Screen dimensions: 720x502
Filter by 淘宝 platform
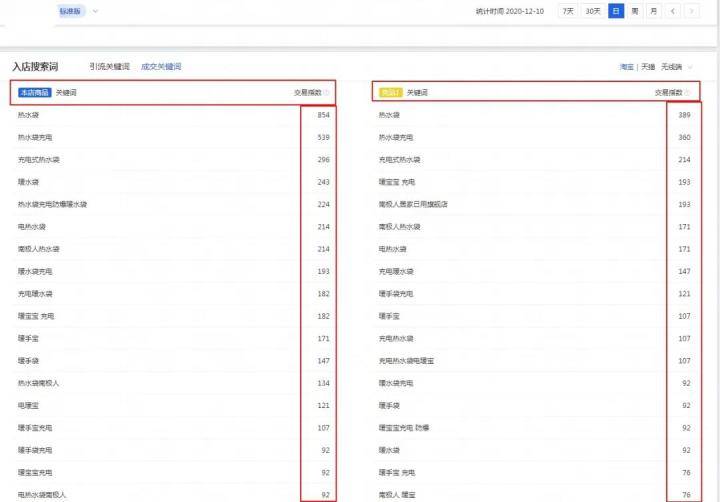click(627, 67)
